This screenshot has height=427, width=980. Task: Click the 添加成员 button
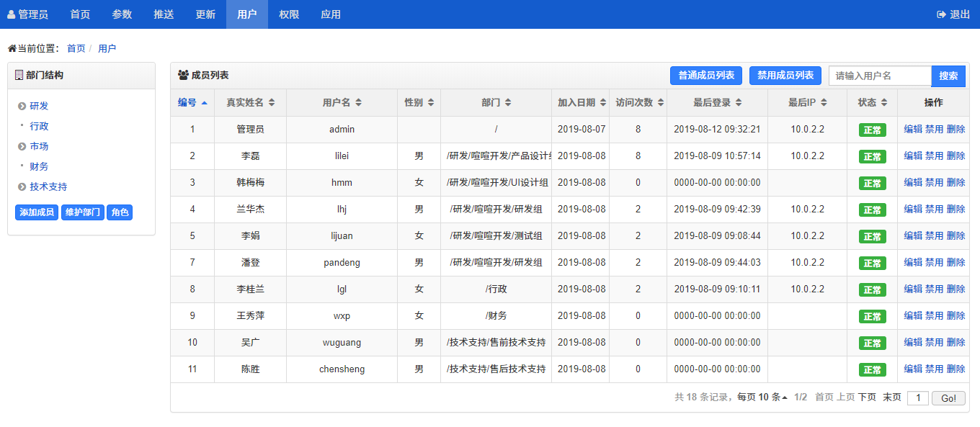(37, 212)
